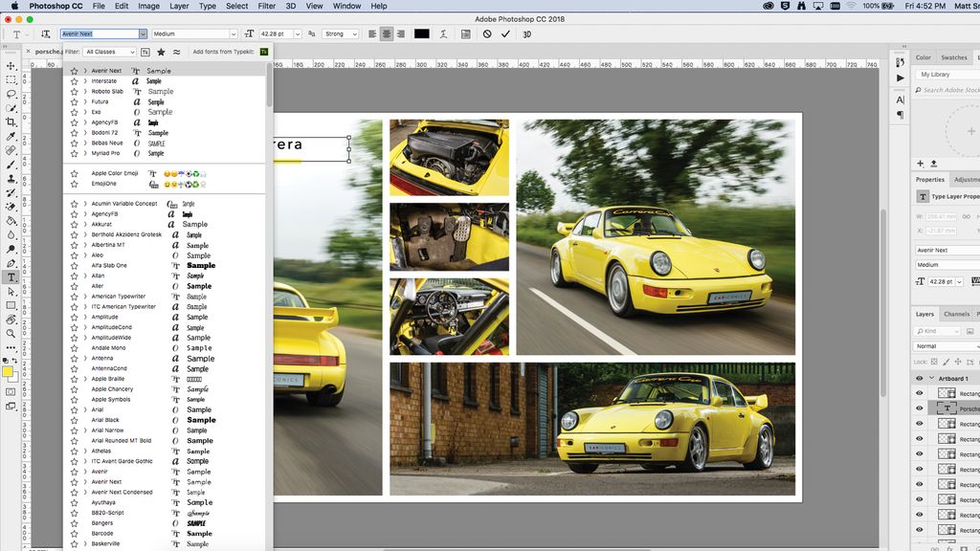Open the Filter menu
This screenshot has width=980, height=551.
(266, 6)
